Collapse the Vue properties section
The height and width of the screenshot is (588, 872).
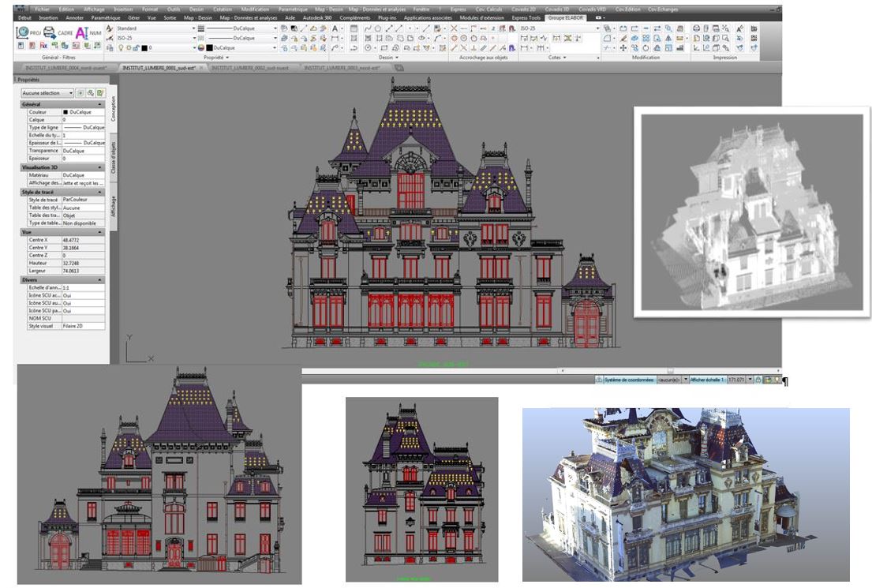99,232
